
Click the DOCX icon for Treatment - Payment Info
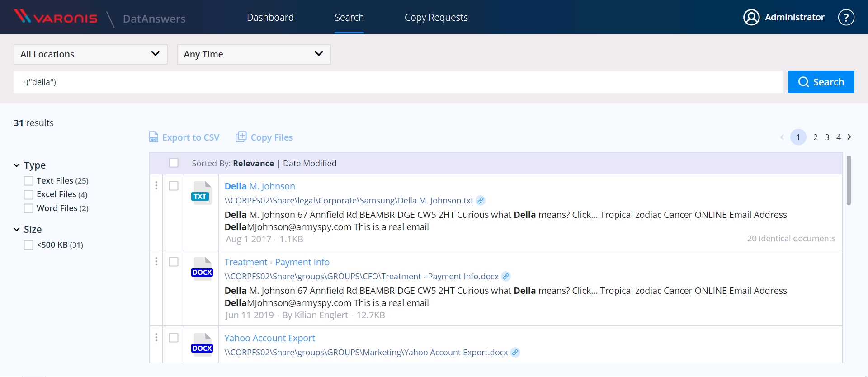coord(202,269)
